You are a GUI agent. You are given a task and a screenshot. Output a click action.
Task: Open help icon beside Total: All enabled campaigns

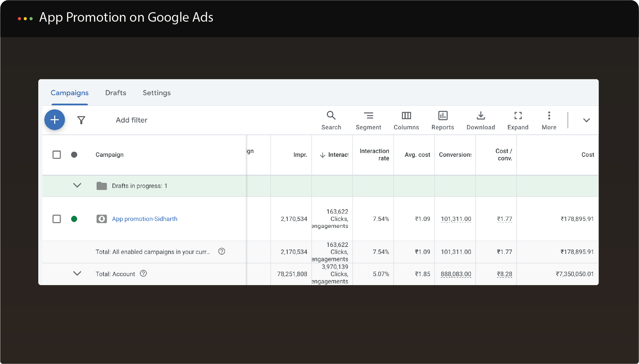click(x=222, y=251)
